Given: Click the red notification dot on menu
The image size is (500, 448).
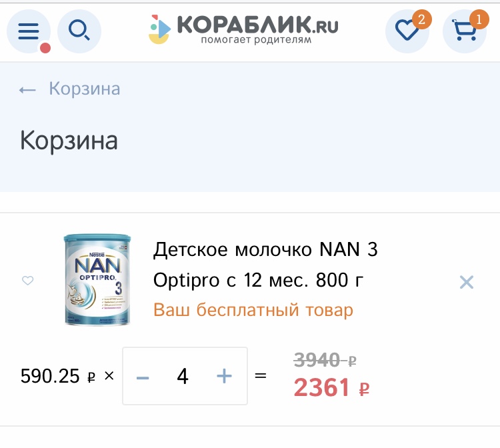Looking at the screenshot, I should [x=45, y=48].
